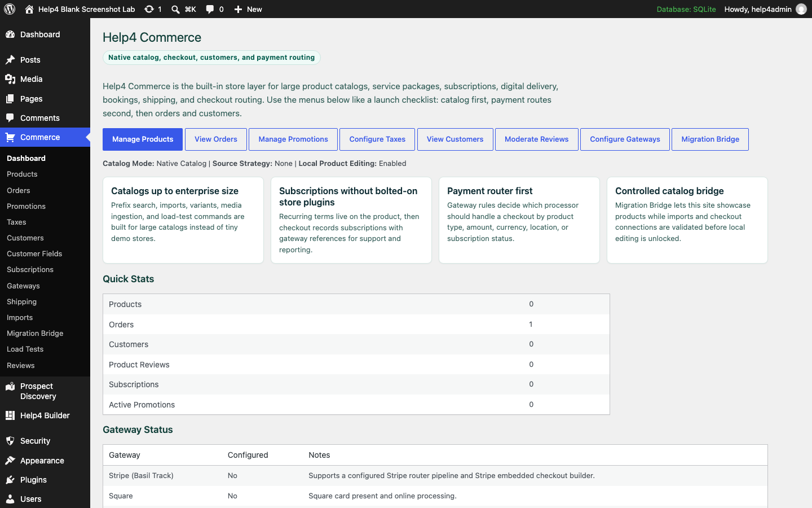Open the search magnifier icon
Screen dimensions: 812x508
175,9
